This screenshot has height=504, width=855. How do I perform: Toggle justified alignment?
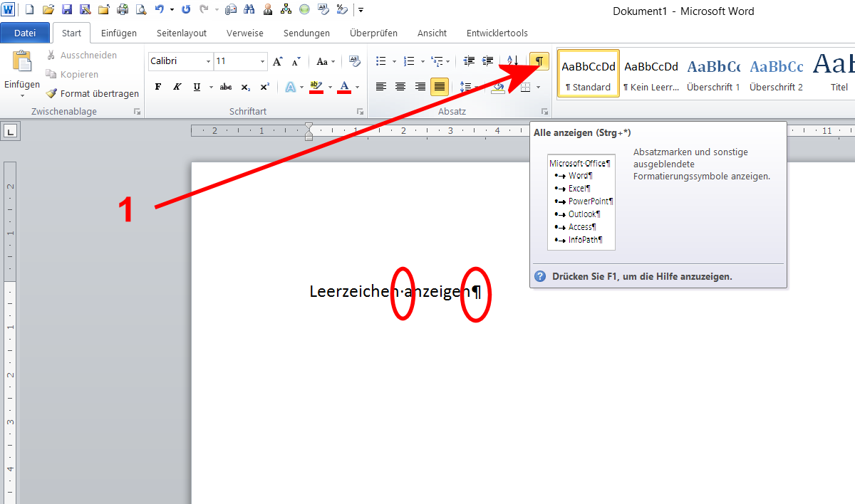(x=440, y=87)
